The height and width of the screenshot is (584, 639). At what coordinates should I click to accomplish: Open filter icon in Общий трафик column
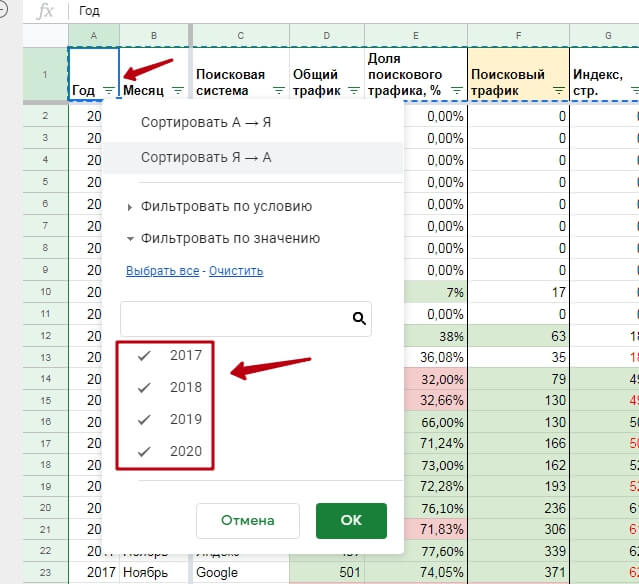click(x=354, y=90)
